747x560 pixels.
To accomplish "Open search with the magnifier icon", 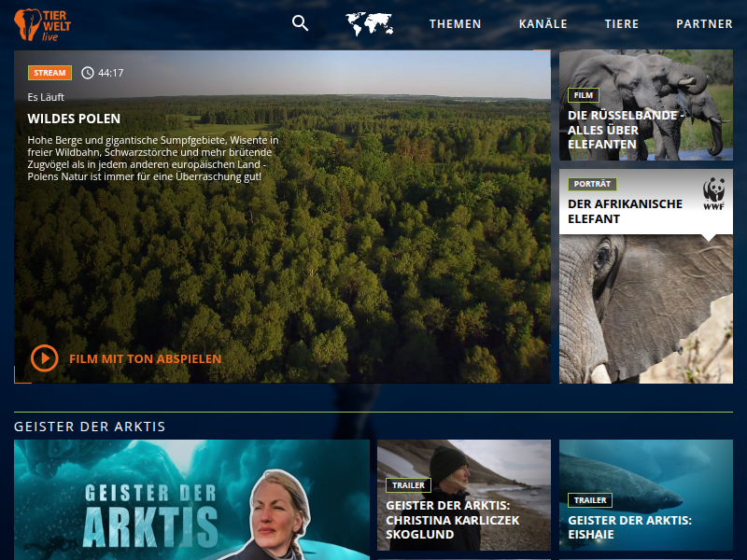I will click(x=300, y=23).
